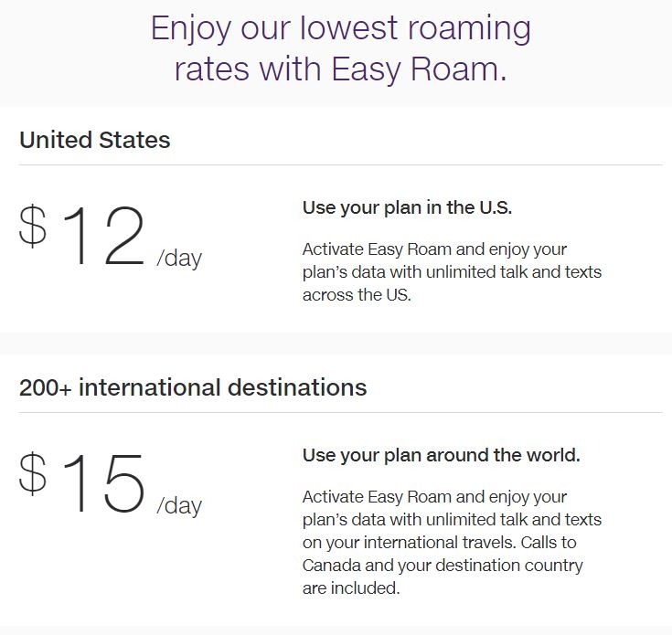The image size is (672, 635).
Task: Click the $15 price figure
Action: tap(81, 482)
